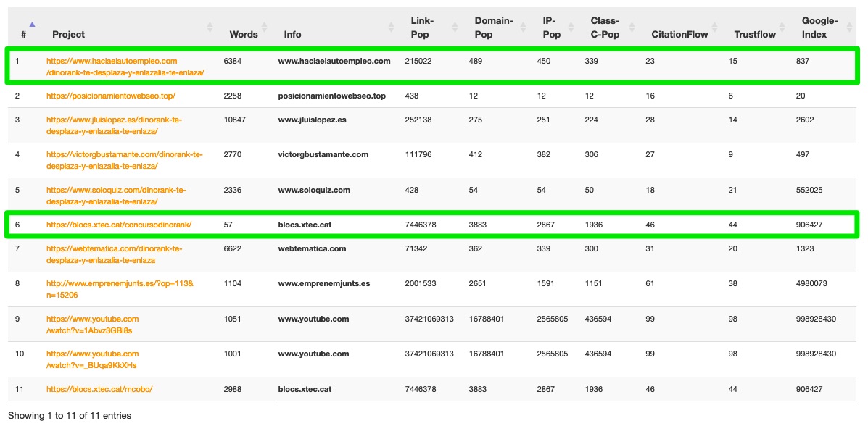Screen dimensions: 868x426
Task: Open the posicionamientowebseo.top link
Action: [110, 96]
